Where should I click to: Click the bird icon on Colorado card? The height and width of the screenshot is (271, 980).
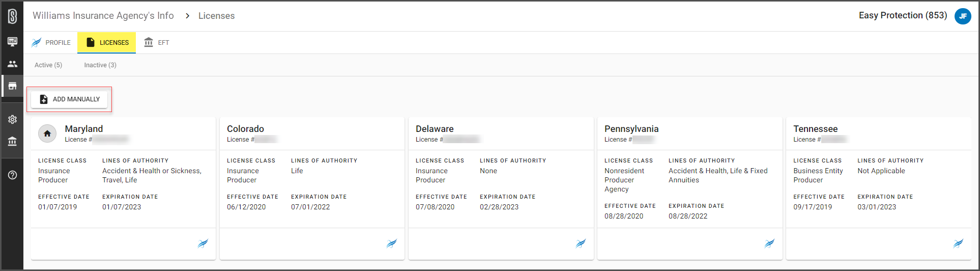tap(392, 243)
